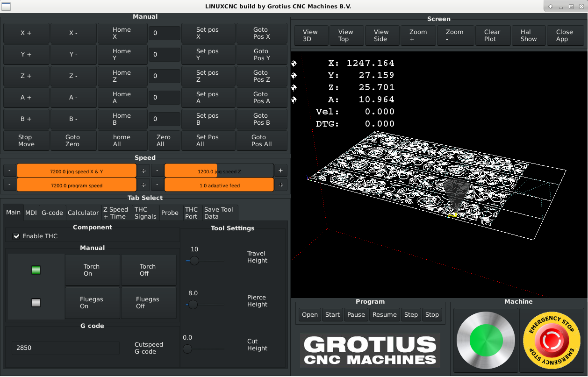Click the homed symbol beside X readout
588x377 pixels.
coord(294,63)
